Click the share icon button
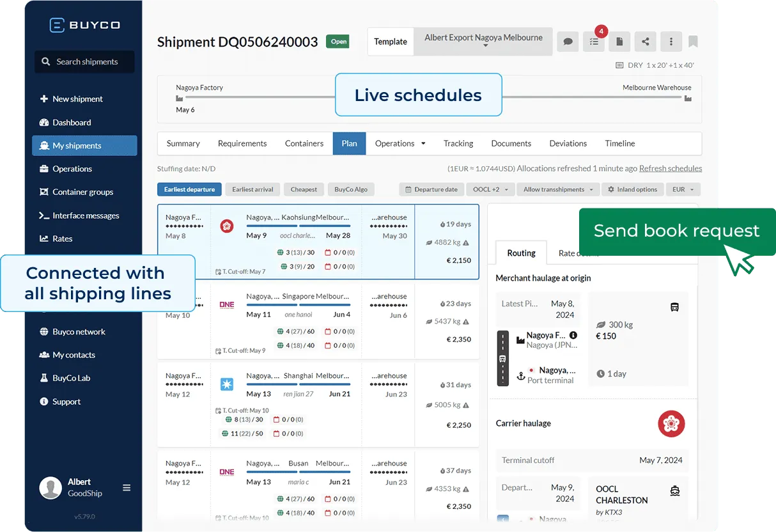 click(x=646, y=42)
